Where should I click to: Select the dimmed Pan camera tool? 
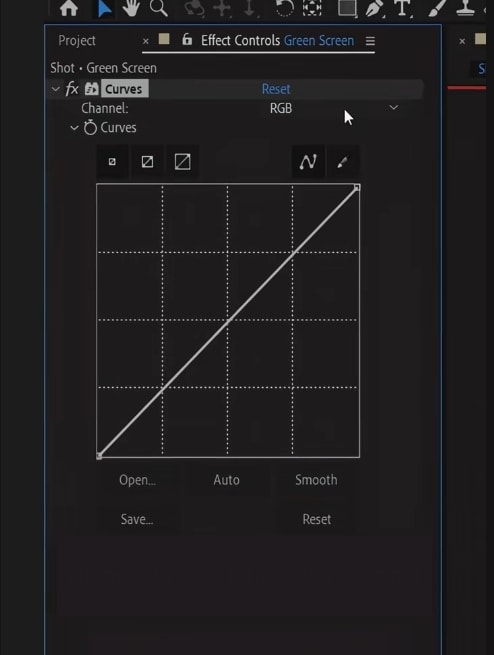tap(222, 8)
